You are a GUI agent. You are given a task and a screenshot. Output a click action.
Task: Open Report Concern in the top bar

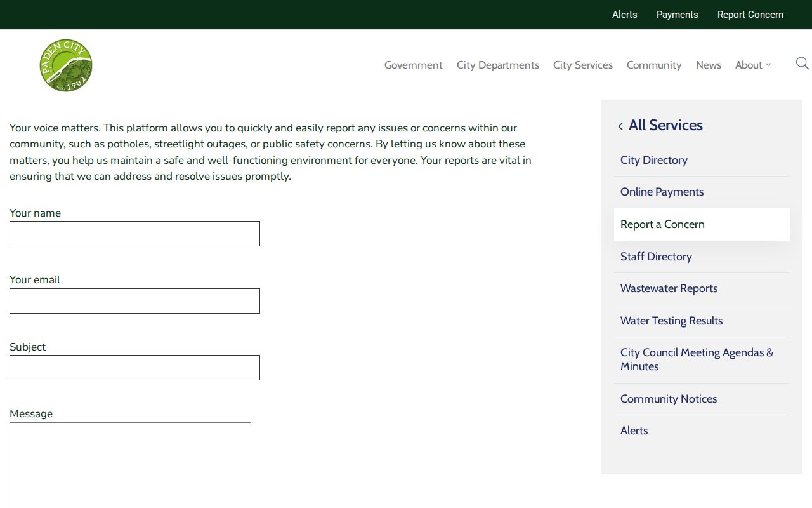tap(750, 15)
